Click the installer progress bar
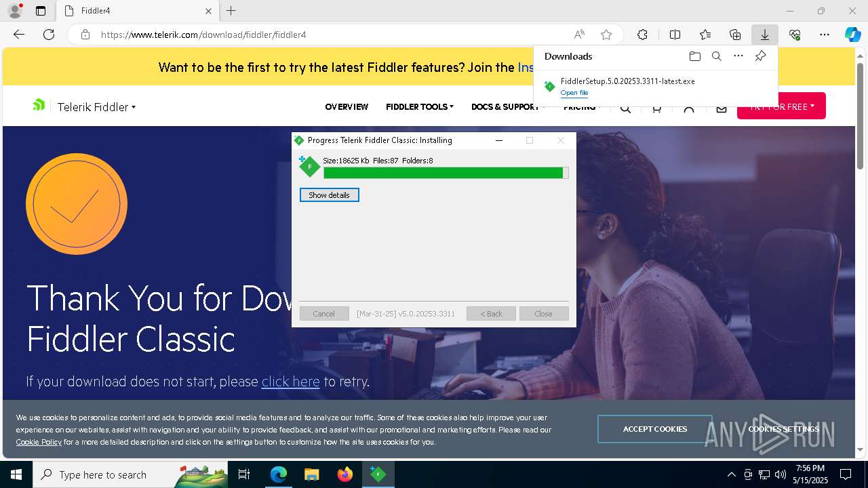 [446, 173]
